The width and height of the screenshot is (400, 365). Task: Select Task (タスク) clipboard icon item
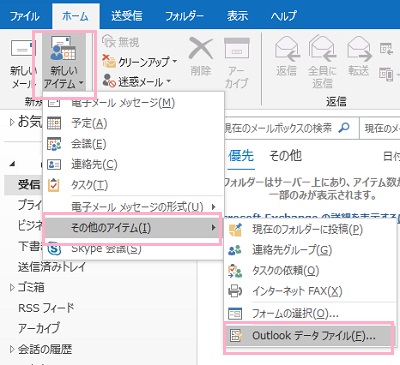click(x=54, y=185)
